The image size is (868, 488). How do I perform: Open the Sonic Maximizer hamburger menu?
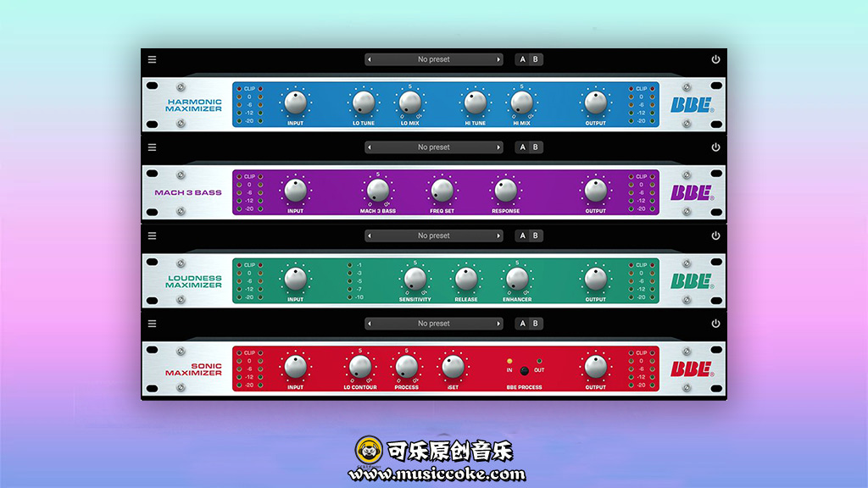point(152,324)
